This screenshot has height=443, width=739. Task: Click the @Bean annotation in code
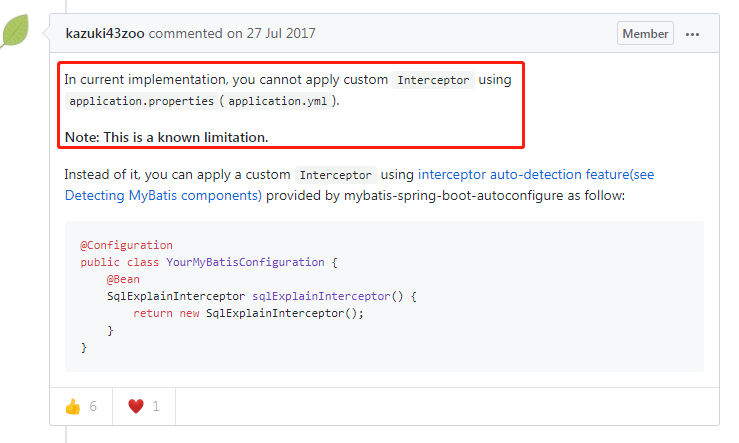pyautogui.click(x=123, y=279)
